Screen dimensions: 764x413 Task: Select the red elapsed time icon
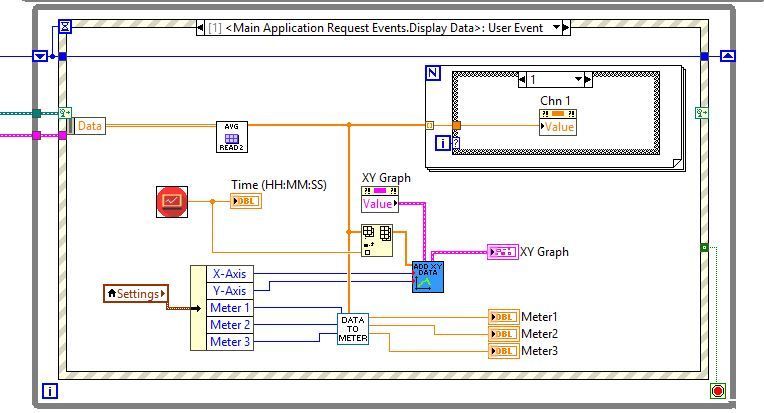172,201
